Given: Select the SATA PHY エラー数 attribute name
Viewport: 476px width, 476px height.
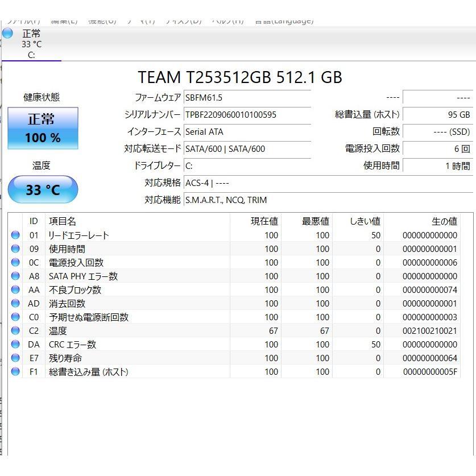Looking at the screenshot, I should point(83,276).
